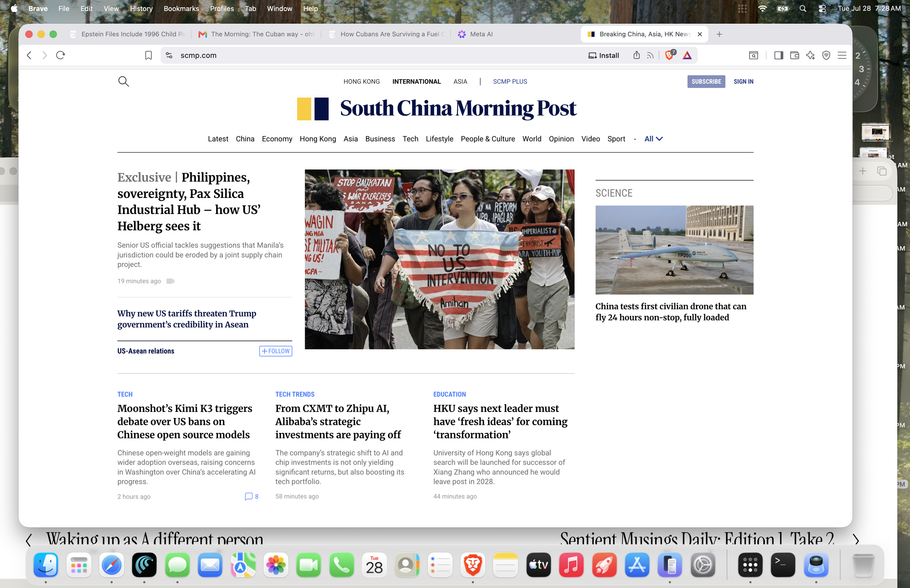This screenshot has height=588, width=910.
Task: Click the SUBSCRIBE button
Action: [x=706, y=82]
